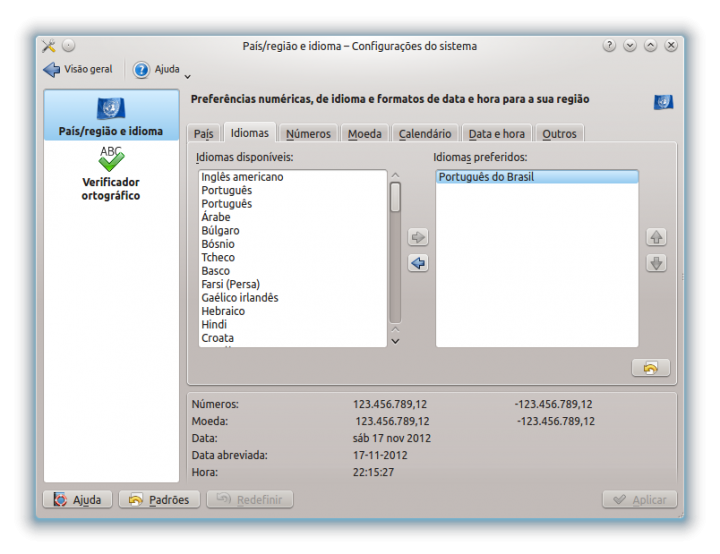Select Búlgaro in the available languages list
The height and width of the screenshot is (554, 720).
point(293,231)
